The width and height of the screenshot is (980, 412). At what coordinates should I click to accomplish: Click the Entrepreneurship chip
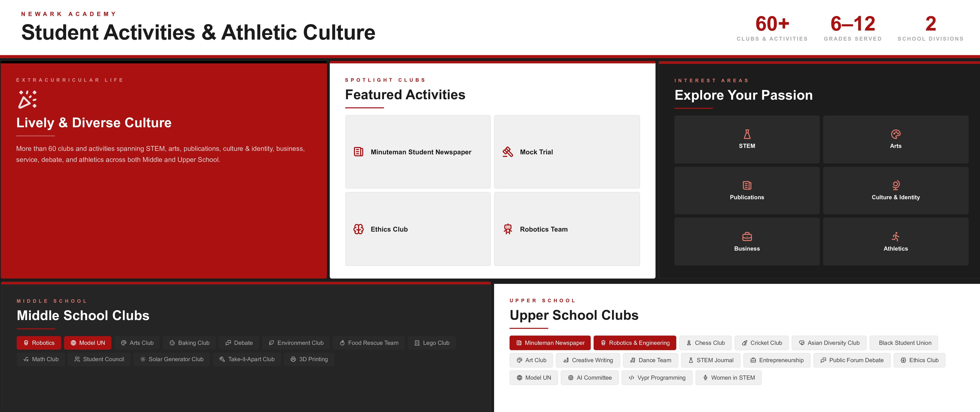coord(777,360)
